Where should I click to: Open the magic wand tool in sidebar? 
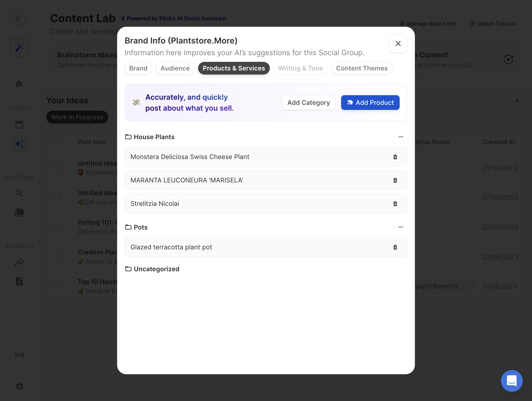pyautogui.click(x=19, y=48)
